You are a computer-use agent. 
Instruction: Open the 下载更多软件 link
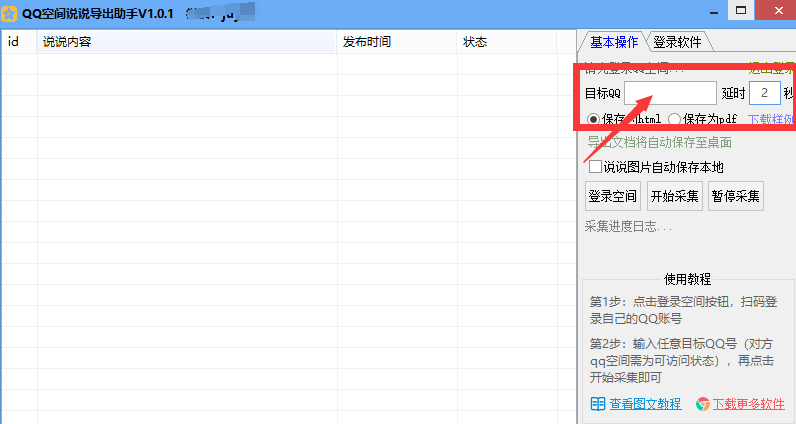coord(749,404)
